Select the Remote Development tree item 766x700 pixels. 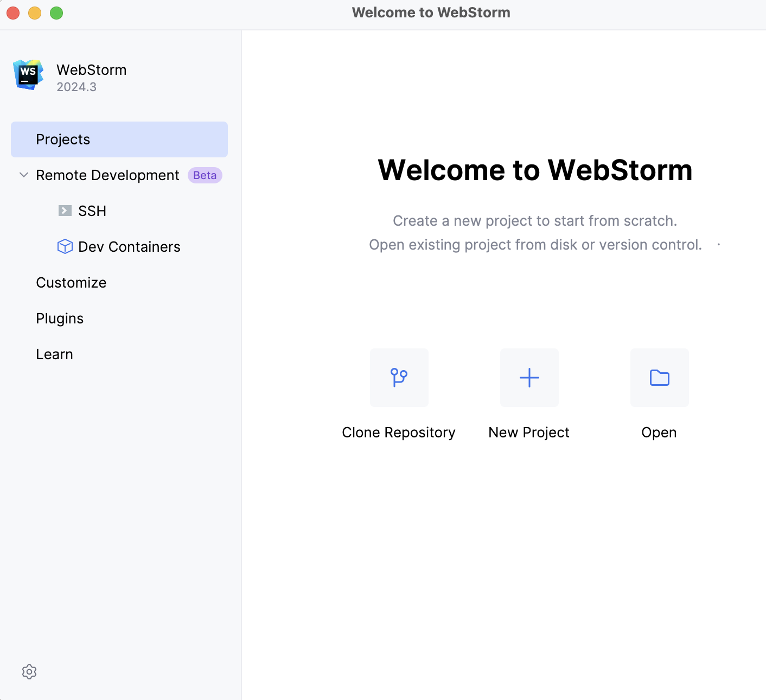tap(107, 175)
